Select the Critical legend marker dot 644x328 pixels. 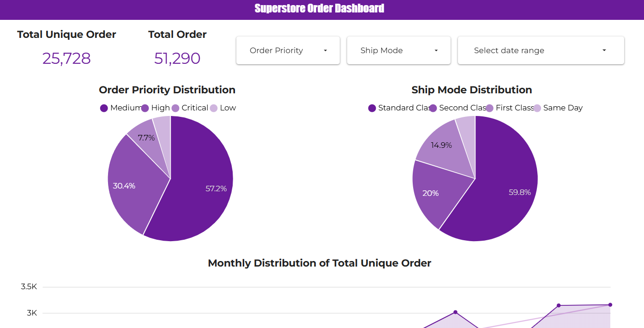pos(175,108)
